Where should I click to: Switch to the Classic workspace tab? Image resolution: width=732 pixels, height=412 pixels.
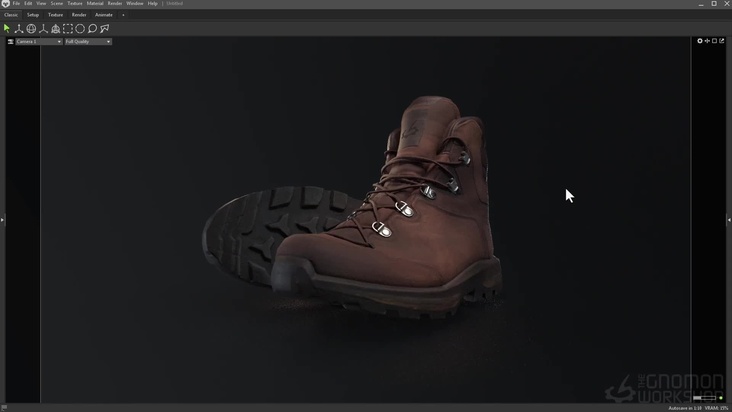click(x=11, y=15)
